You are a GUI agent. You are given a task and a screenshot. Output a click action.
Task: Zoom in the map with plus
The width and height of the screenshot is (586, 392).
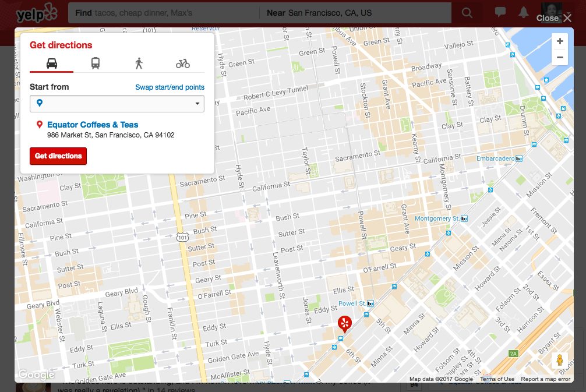tap(559, 41)
